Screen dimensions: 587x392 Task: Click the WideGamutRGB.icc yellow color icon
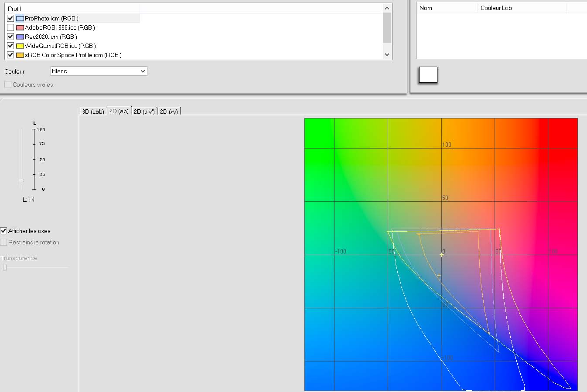tap(20, 46)
